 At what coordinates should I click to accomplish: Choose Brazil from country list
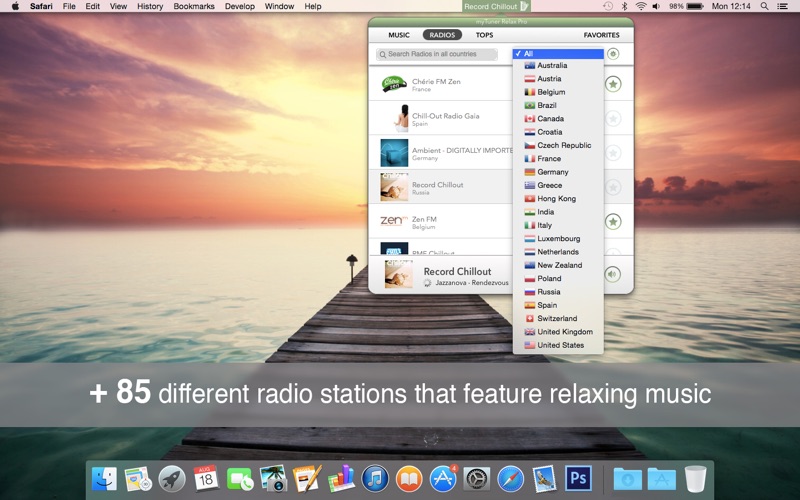point(558,105)
